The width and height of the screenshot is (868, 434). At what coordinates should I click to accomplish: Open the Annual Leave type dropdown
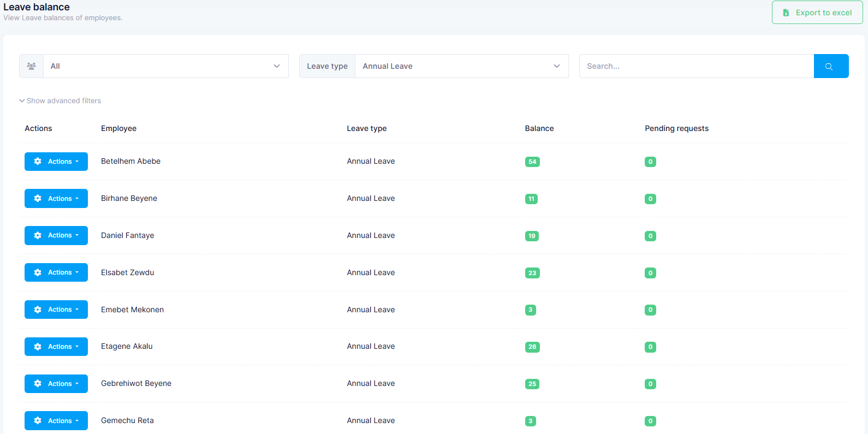[x=461, y=66]
